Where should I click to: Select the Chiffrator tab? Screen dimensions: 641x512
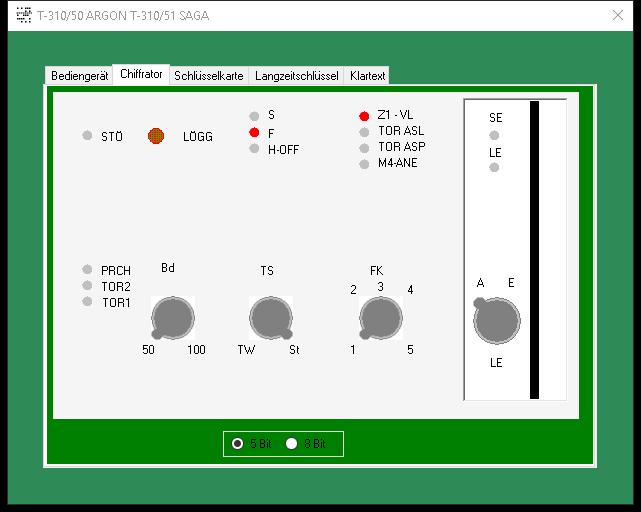141,74
